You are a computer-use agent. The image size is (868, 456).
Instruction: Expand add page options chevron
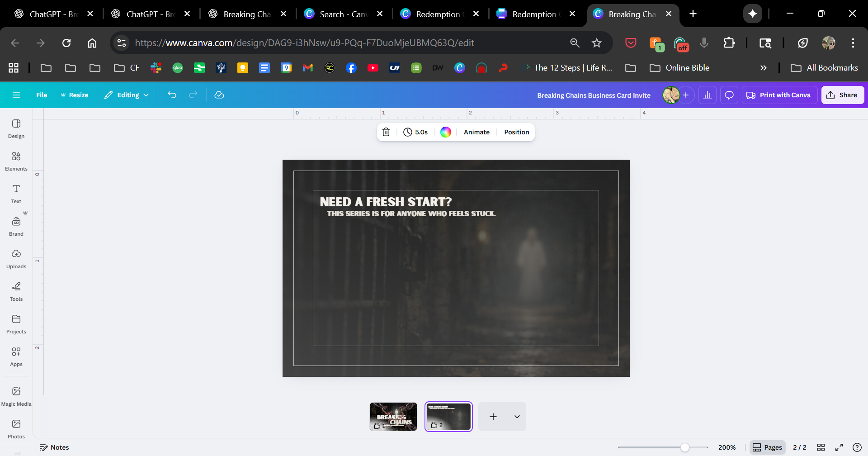point(517,417)
